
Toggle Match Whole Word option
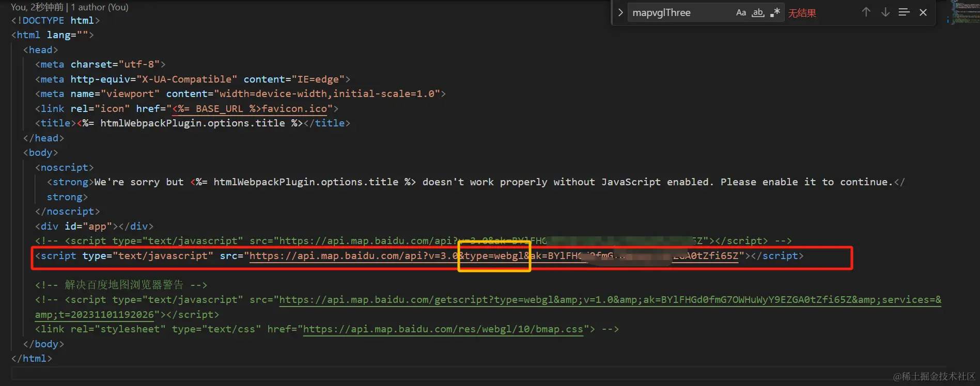pyautogui.click(x=758, y=13)
